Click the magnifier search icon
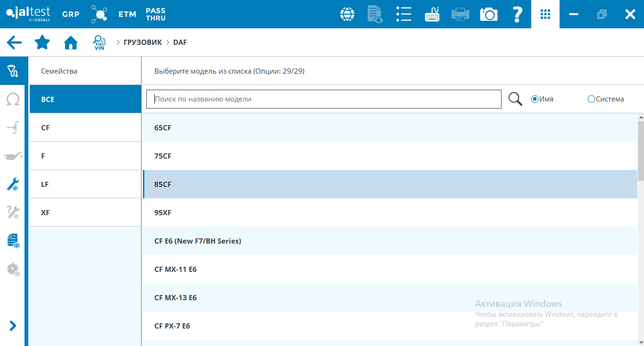The height and width of the screenshot is (346, 644). (515, 99)
